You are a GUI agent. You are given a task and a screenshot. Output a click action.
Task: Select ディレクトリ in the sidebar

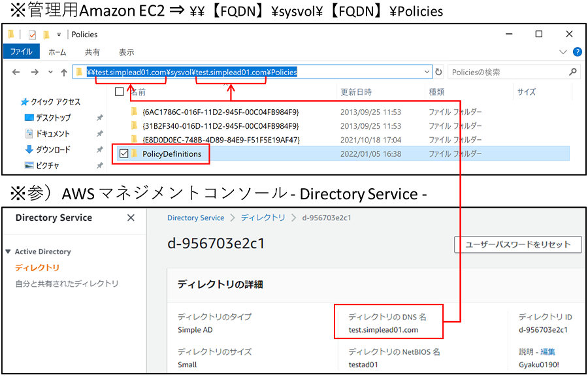point(37,268)
